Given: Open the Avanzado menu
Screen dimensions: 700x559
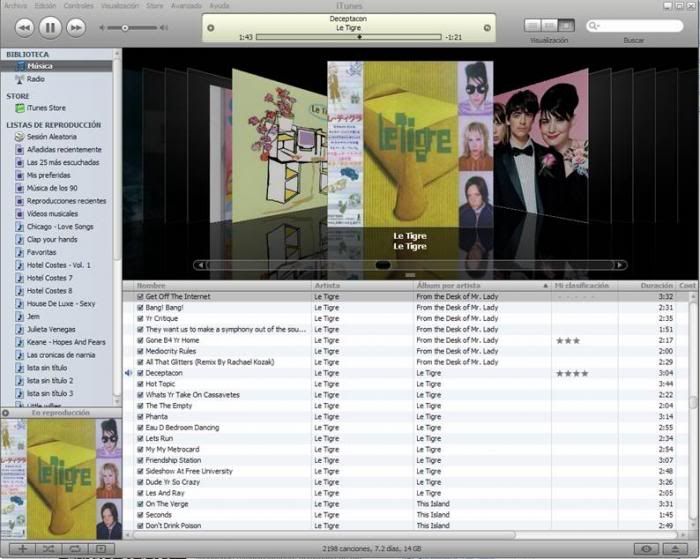Looking at the screenshot, I should [x=186, y=6].
